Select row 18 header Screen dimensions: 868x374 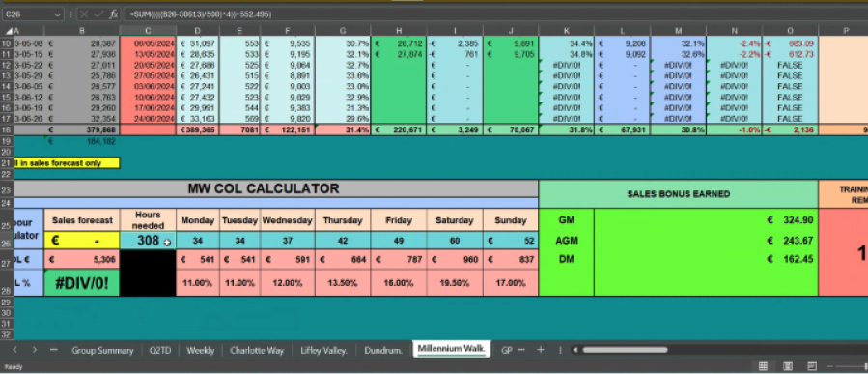tap(7, 129)
